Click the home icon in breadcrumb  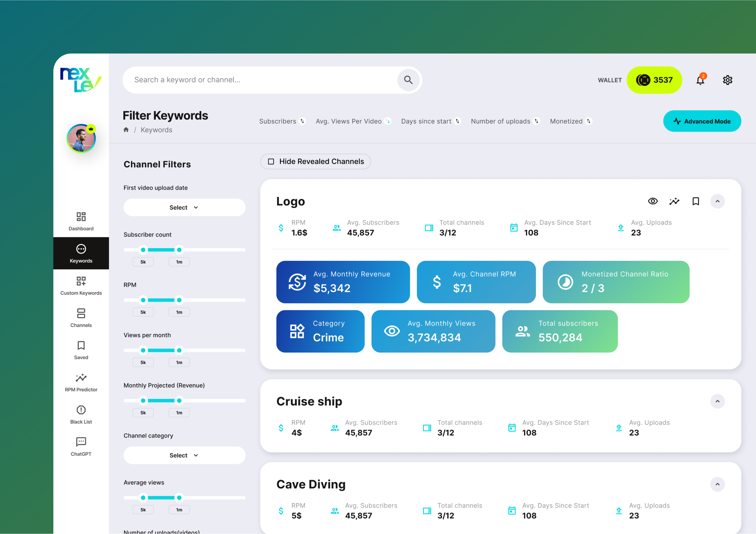pos(126,130)
